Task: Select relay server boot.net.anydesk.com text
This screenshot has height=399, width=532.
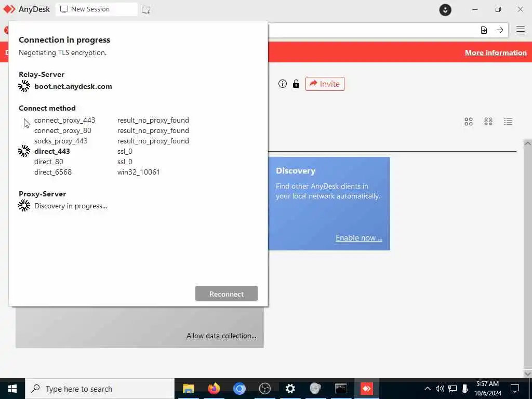Action: coord(73,86)
